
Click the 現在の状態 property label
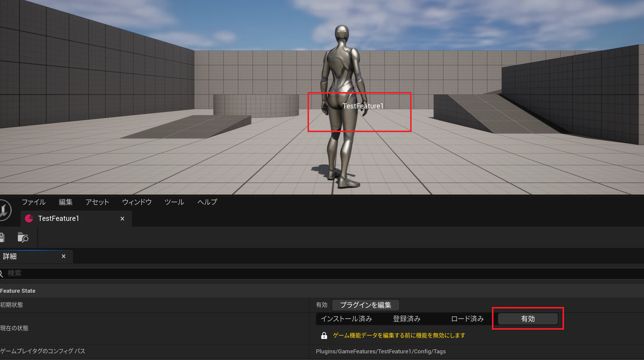pyautogui.click(x=14, y=328)
